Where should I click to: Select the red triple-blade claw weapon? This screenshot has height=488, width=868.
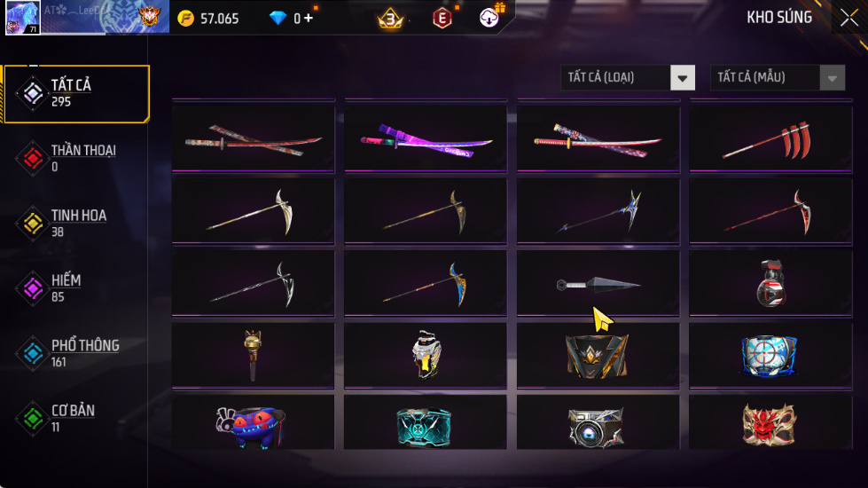(770, 139)
